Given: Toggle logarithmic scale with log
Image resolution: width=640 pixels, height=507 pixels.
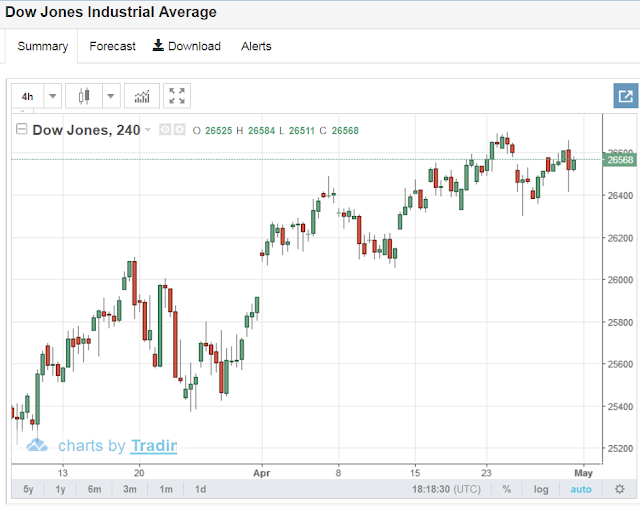Looking at the screenshot, I should [541, 489].
